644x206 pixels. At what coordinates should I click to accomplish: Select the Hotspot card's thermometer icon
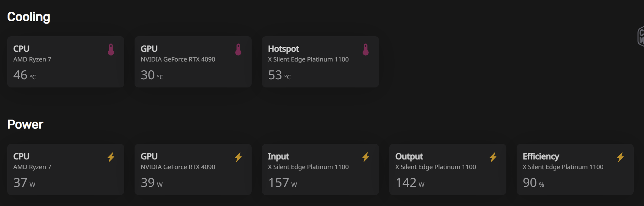pos(366,50)
